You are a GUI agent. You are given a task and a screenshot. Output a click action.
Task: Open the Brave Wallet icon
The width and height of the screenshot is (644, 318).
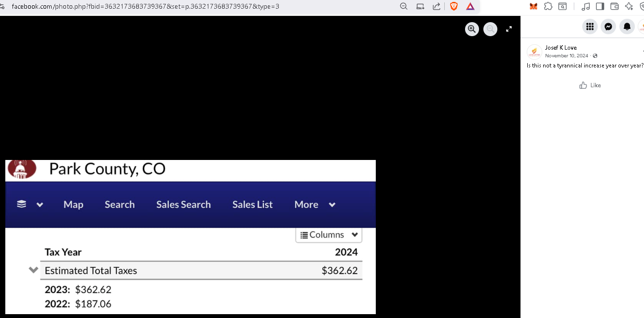[615, 6]
